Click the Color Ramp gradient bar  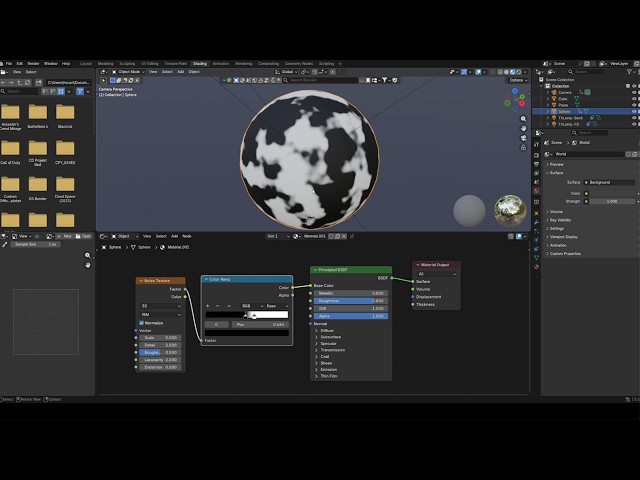[x=247, y=315]
